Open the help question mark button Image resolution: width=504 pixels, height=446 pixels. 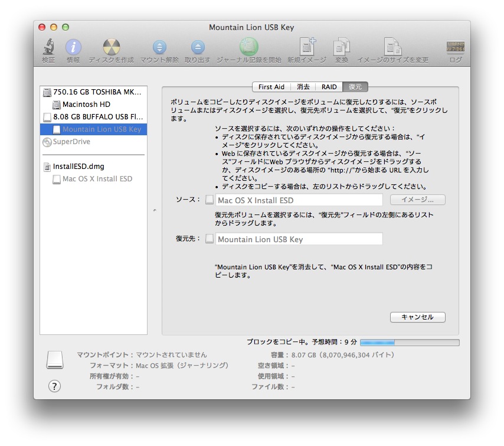(55, 386)
